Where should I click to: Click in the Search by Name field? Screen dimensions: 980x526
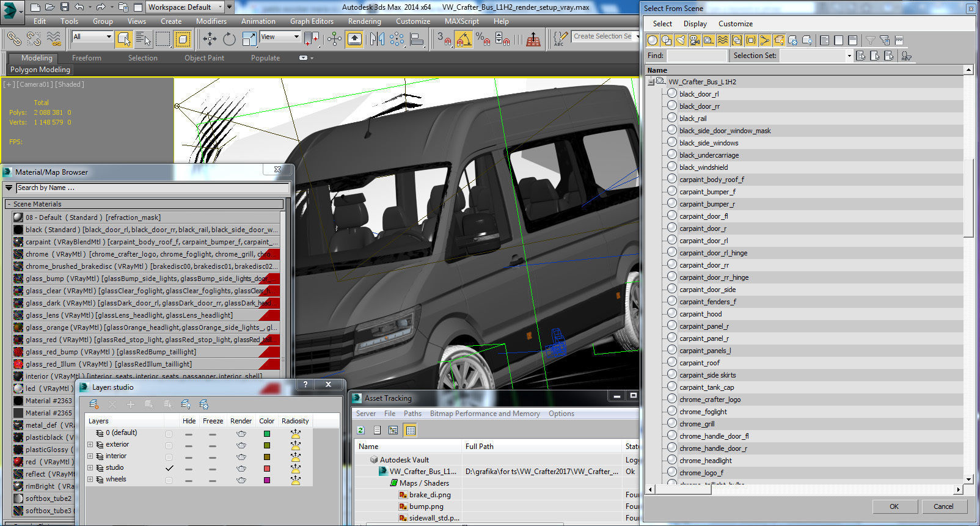coord(152,188)
